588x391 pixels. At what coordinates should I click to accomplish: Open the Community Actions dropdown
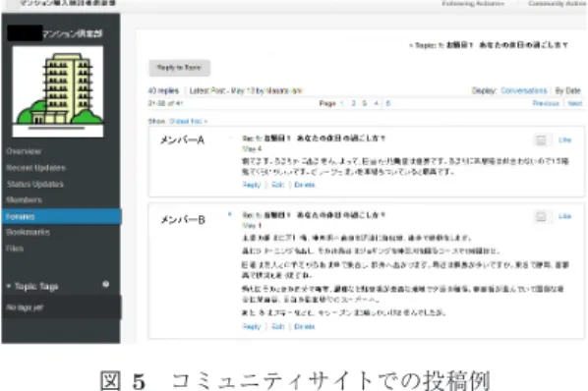[x=558, y=3]
